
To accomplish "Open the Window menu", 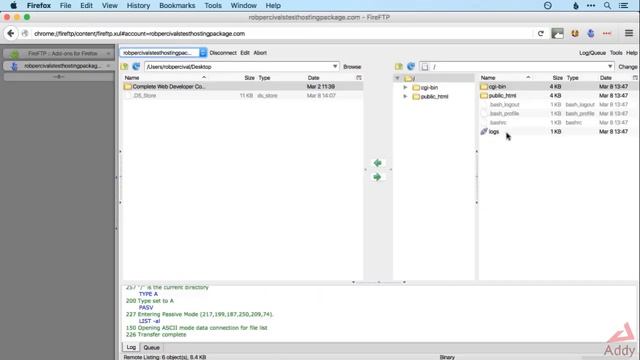I will point(244,6).
